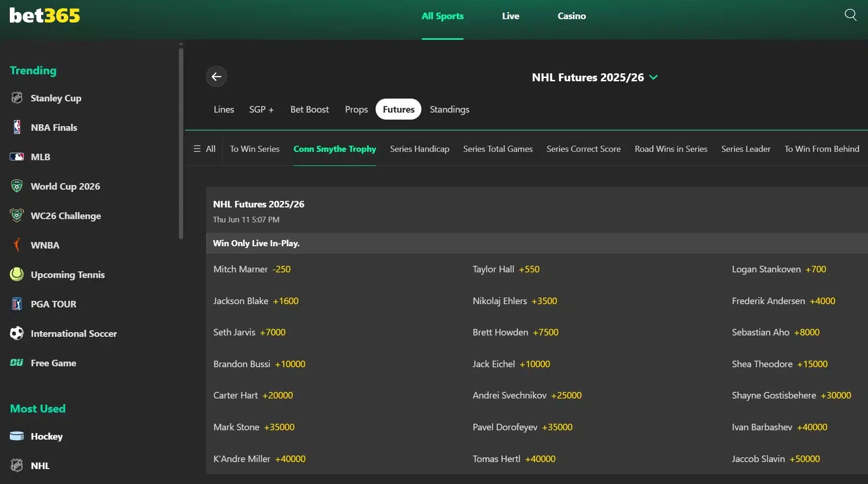This screenshot has width=868, height=484.
Task: Click the World Cup 2026 badge icon
Action: (17, 186)
